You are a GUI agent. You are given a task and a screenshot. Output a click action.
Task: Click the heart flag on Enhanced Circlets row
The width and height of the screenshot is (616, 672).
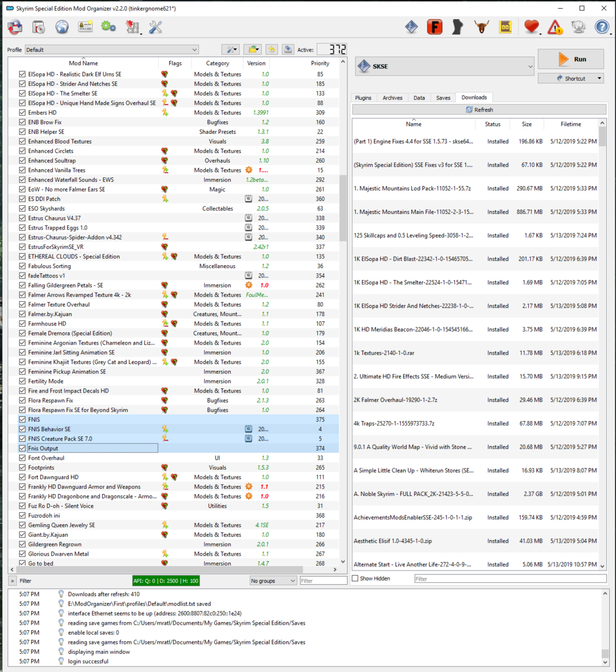[x=164, y=151]
